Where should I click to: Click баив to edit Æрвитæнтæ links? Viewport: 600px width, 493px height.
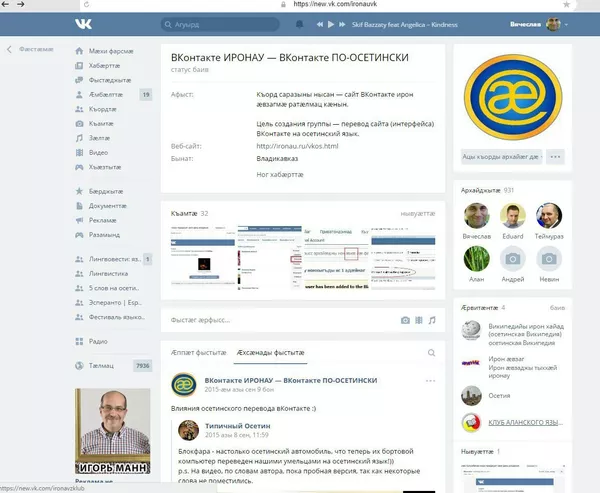(x=557, y=308)
